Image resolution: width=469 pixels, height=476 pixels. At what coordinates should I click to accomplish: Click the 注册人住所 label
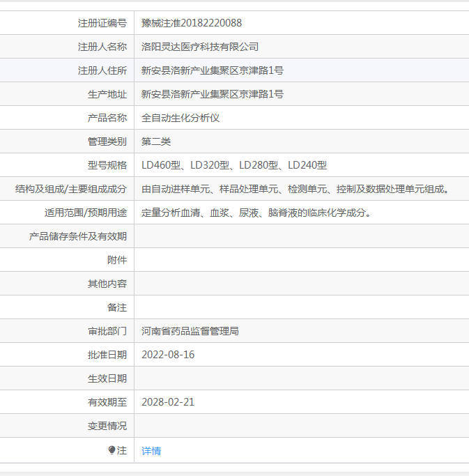(102, 70)
